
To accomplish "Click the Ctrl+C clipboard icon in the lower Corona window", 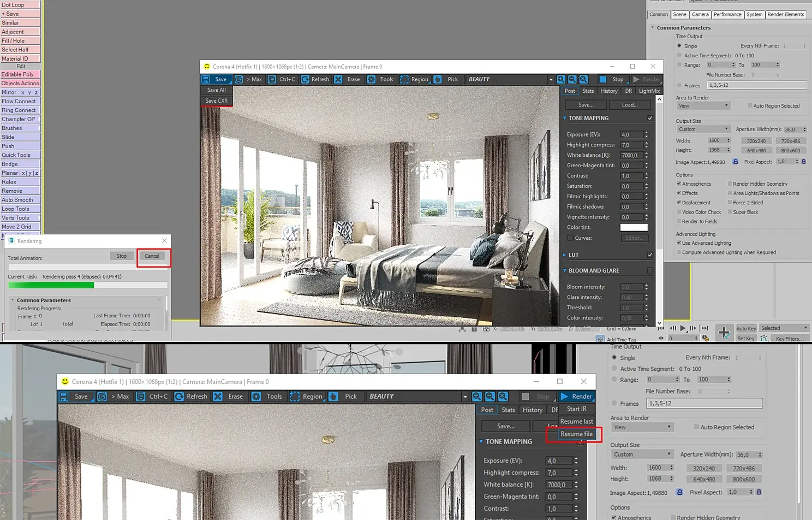I will pos(140,397).
